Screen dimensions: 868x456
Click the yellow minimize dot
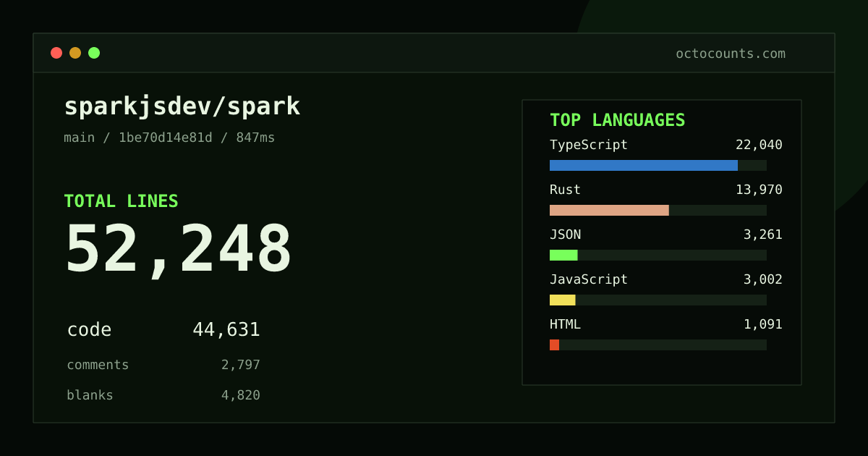click(75, 53)
